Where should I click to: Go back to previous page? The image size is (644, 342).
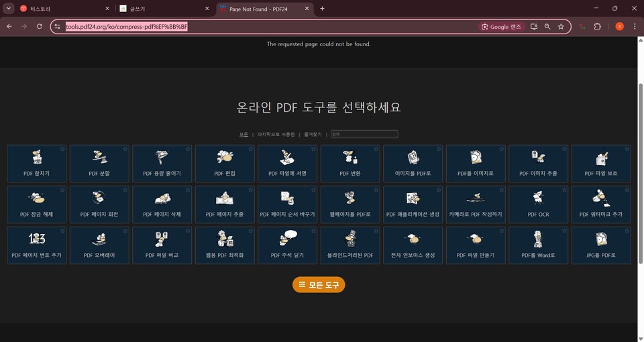pos(9,26)
